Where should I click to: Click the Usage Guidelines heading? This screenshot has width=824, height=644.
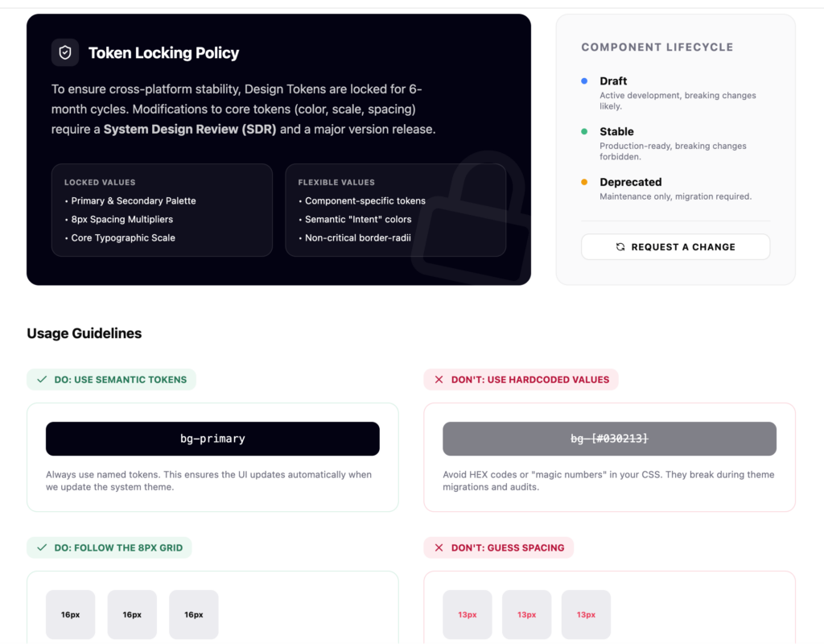point(84,333)
